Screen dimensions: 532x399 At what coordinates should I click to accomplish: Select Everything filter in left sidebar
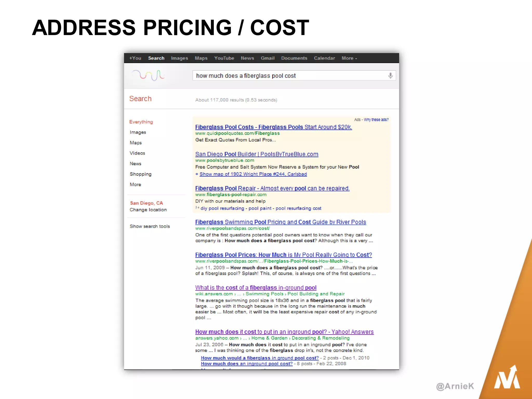tap(141, 122)
